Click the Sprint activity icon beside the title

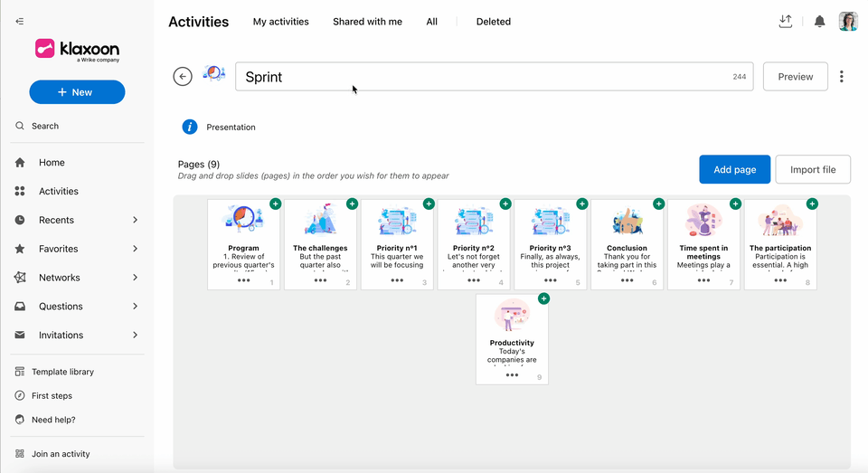tap(214, 73)
